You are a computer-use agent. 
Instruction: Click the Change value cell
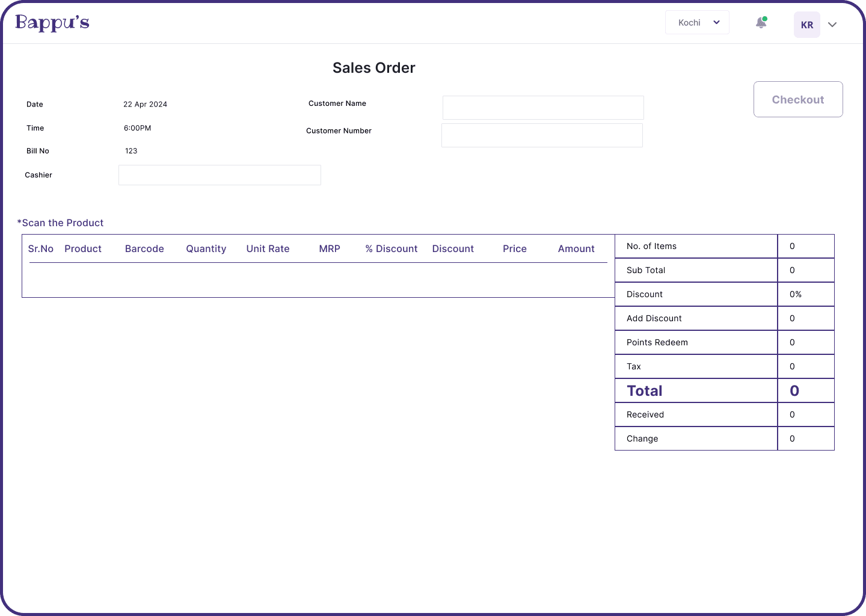[x=806, y=439]
